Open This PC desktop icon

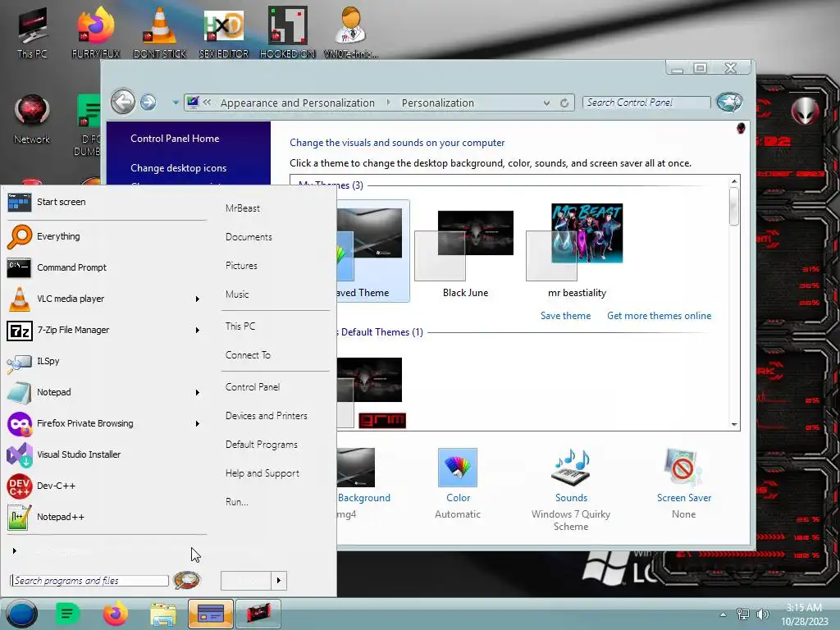(x=32, y=33)
